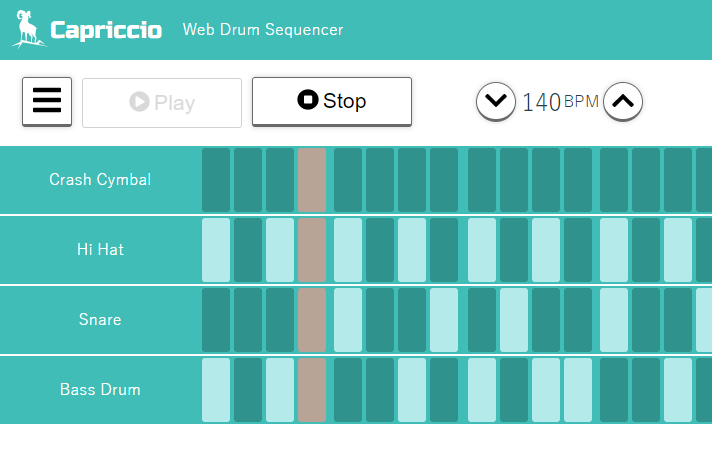Select the Snare track label
The height and width of the screenshot is (464, 712).
pos(100,320)
